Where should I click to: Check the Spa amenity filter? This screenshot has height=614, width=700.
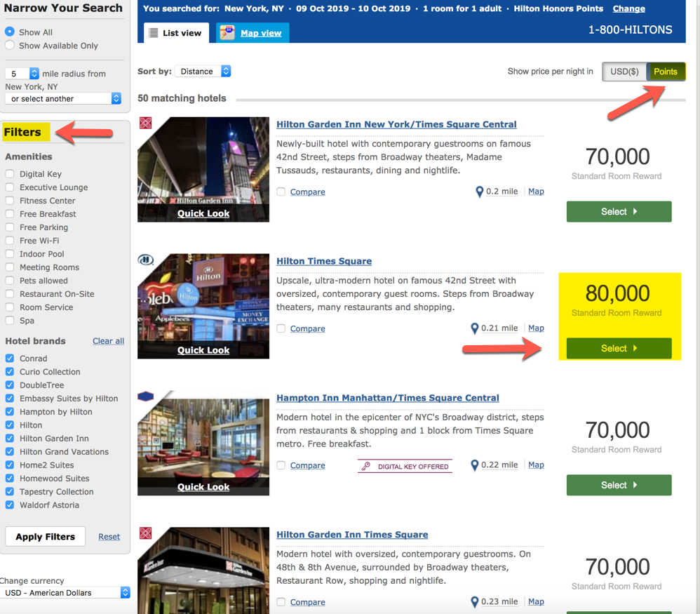click(9, 320)
